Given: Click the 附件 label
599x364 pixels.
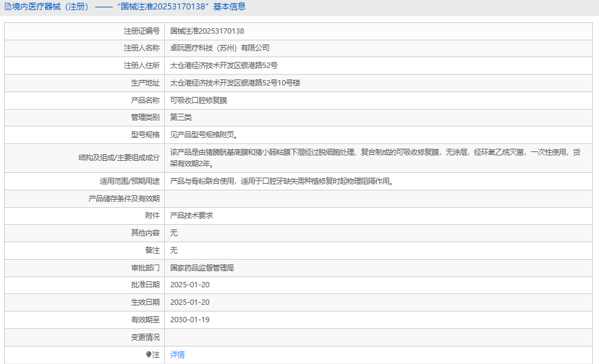Looking at the screenshot, I should tap(152, 215).
